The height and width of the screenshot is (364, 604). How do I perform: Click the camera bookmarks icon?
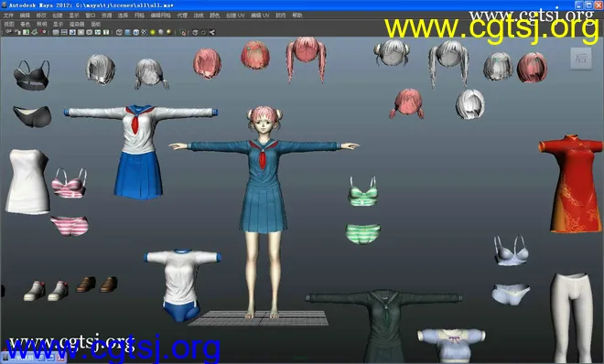pos(26,32)
